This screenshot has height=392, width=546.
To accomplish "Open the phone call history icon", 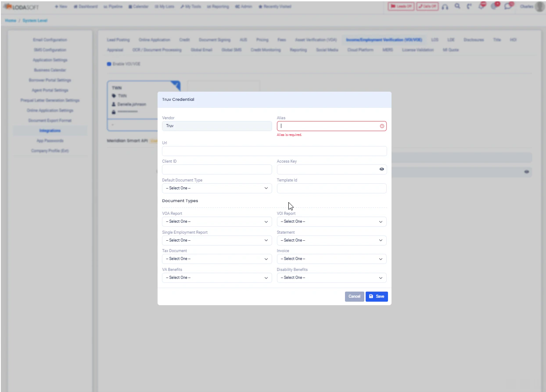I will tap(468, 7).
